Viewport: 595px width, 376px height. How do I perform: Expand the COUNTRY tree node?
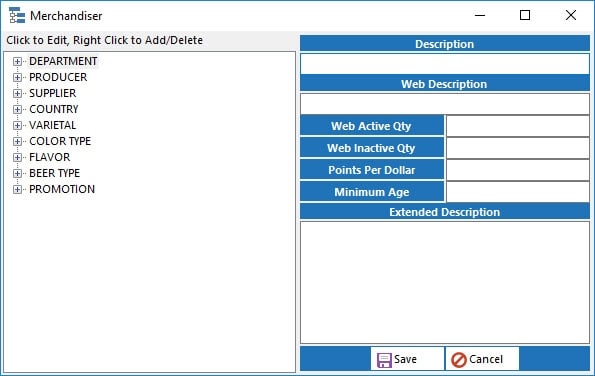point(17,109)
